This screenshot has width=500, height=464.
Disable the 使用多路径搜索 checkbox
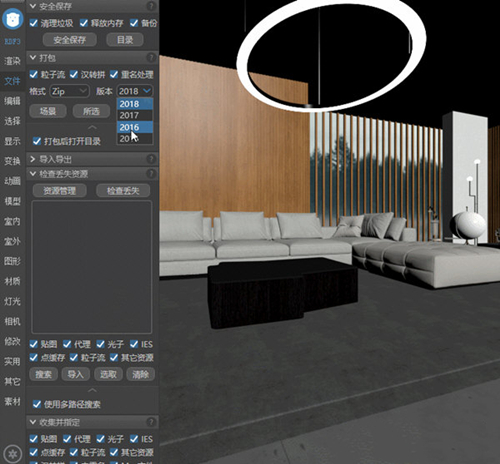[x=37, y=404]
